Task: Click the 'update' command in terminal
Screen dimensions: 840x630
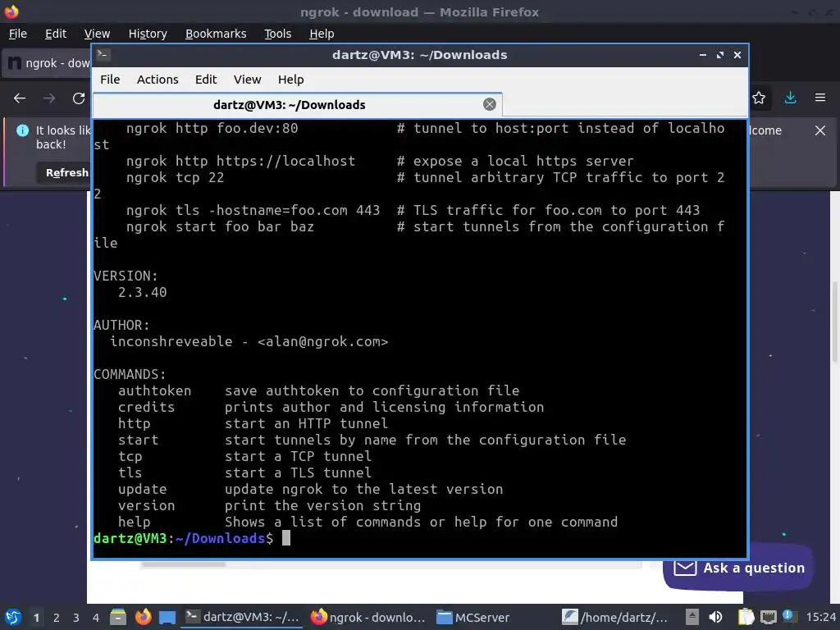Action: click(x=143, y=489)
